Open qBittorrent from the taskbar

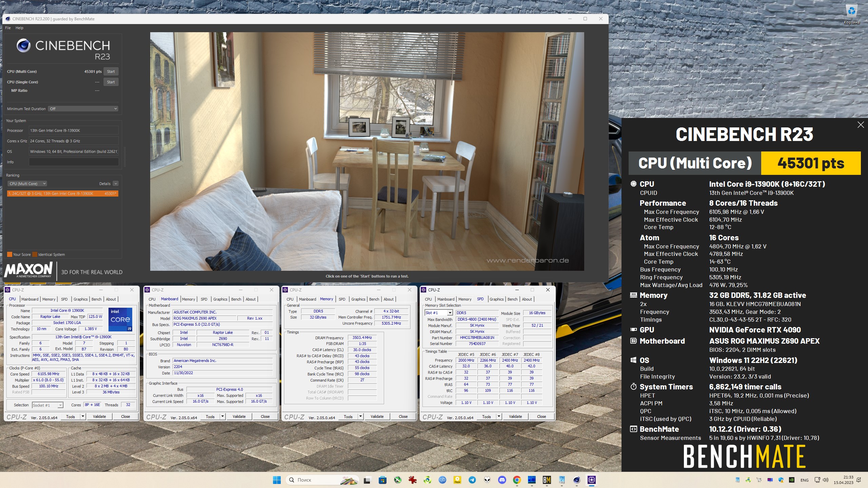click(442, 480)
